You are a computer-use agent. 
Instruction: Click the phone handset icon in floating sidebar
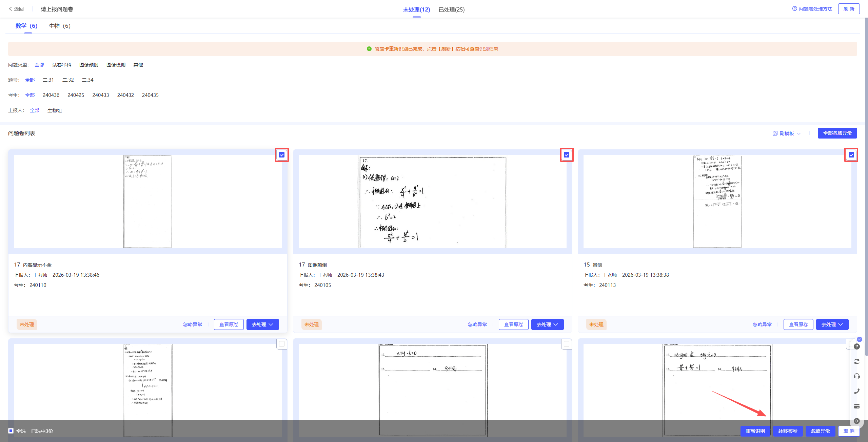click(x=857, y=391)
